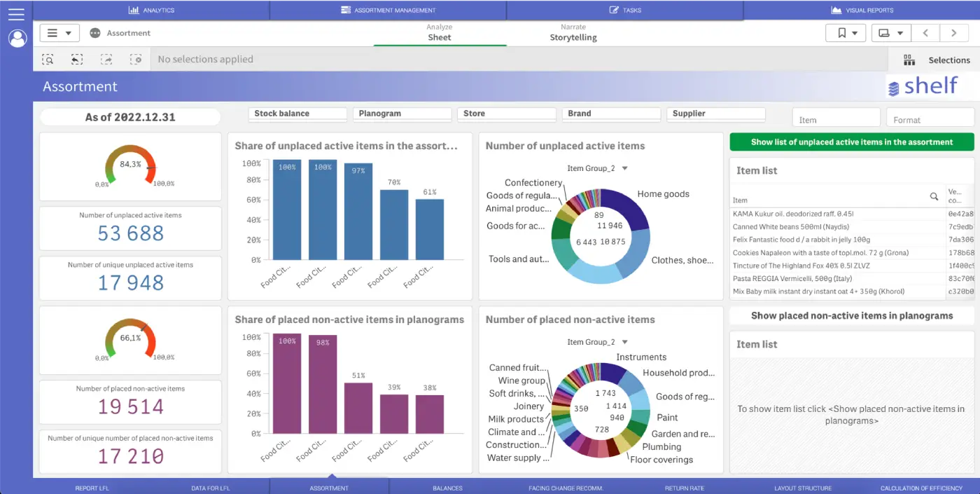
Task: Open smart search in the selections bar
Action: 48,59
